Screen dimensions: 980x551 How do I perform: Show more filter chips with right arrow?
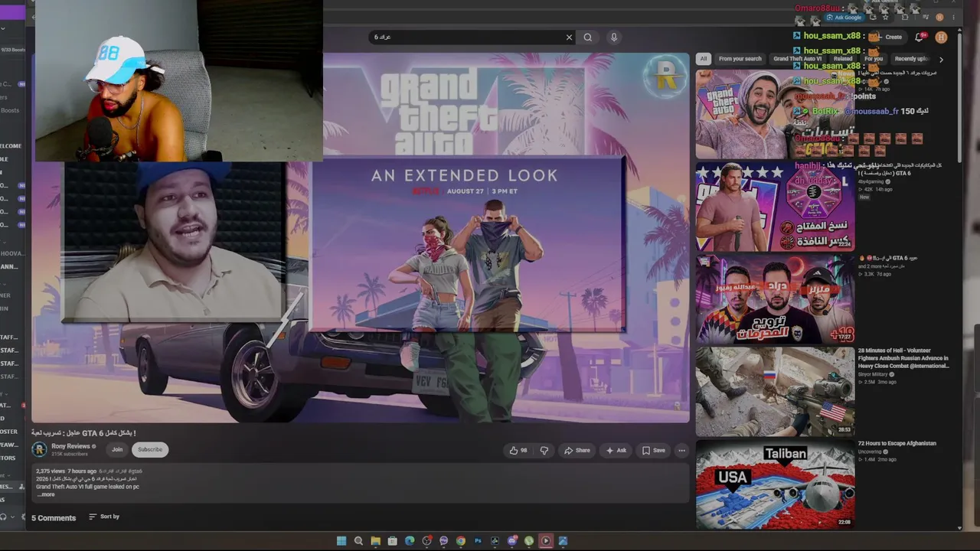point(941,59)
